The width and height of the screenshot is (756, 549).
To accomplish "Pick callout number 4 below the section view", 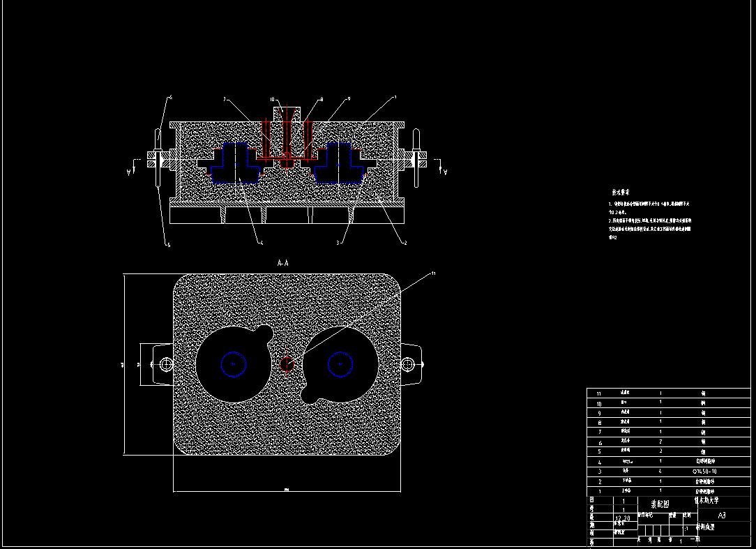I will click(262, 243).
